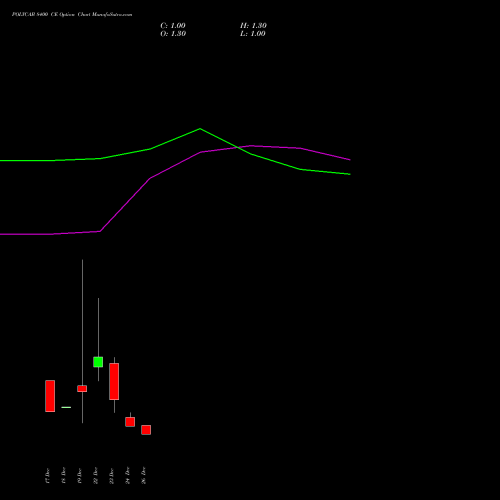Click the '26 Dec' date axis label
This screenshot has height=500, width=500.
pos(143,475)
